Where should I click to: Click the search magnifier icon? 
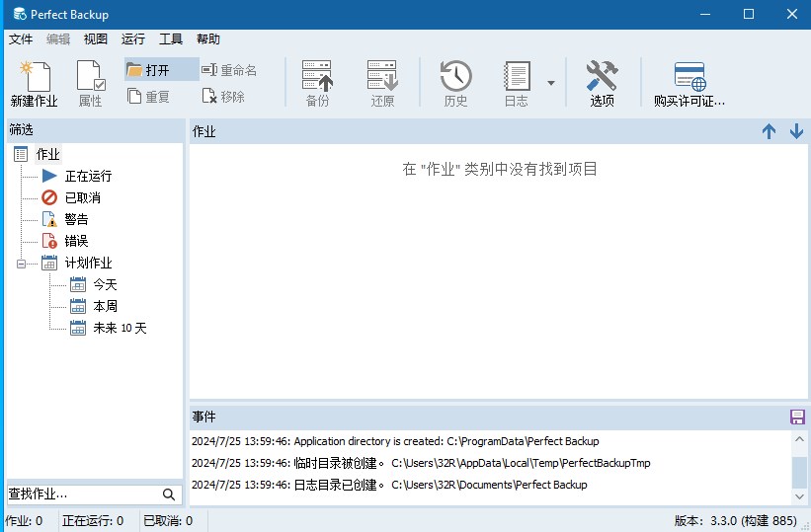(x=169, y=494)
